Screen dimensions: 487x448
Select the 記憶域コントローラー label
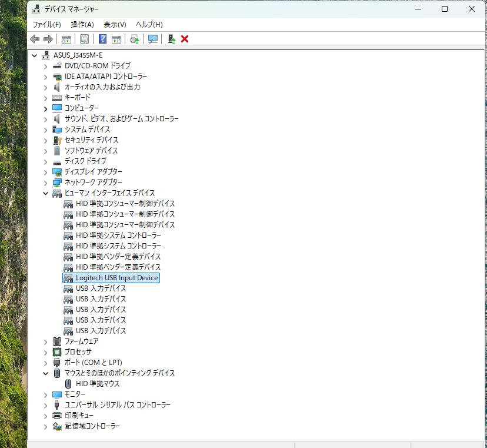click(x=92, y=426)
